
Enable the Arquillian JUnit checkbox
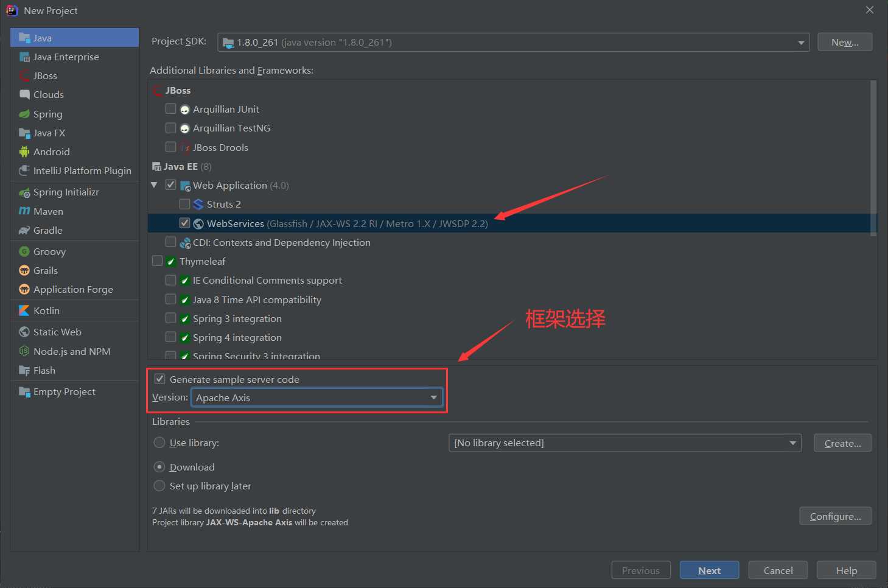point(170,108)
